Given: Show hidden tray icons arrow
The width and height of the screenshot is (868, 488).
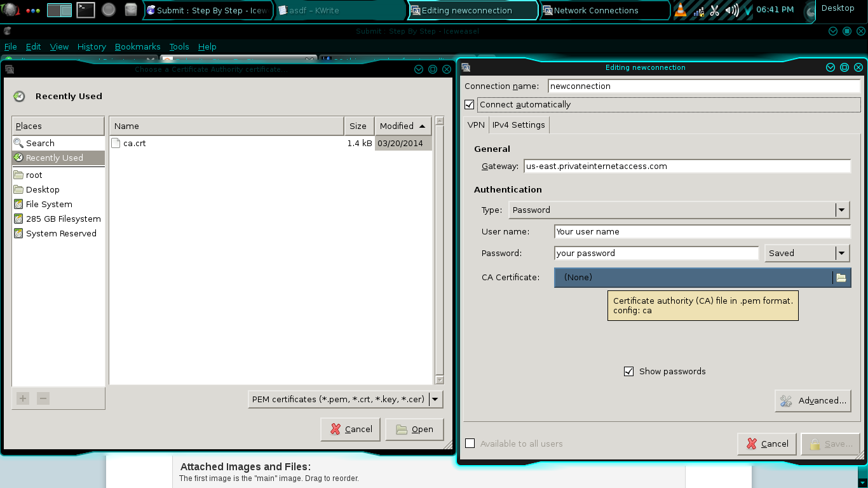Looking at the screenshot, I should point(748,11).
